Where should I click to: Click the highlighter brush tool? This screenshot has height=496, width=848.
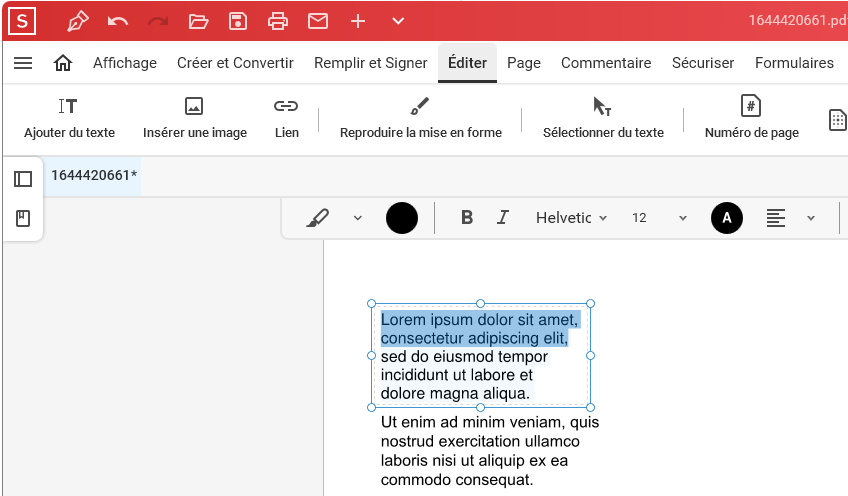click(x=317, y=218)
